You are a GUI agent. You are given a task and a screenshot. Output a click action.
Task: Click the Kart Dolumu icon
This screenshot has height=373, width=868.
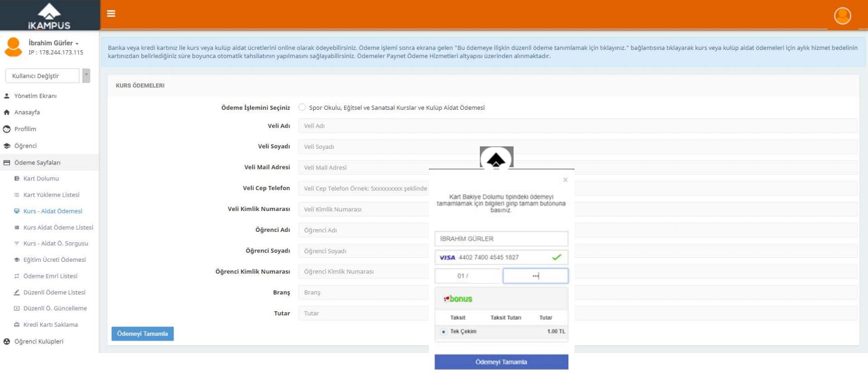click(x=17, y=179)
